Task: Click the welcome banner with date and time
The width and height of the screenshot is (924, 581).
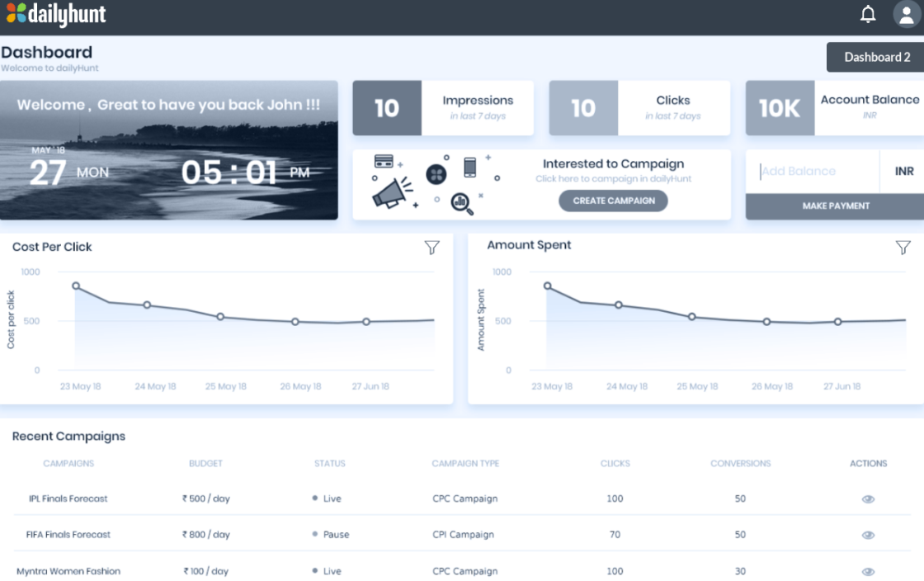Action: pos(169,150)
